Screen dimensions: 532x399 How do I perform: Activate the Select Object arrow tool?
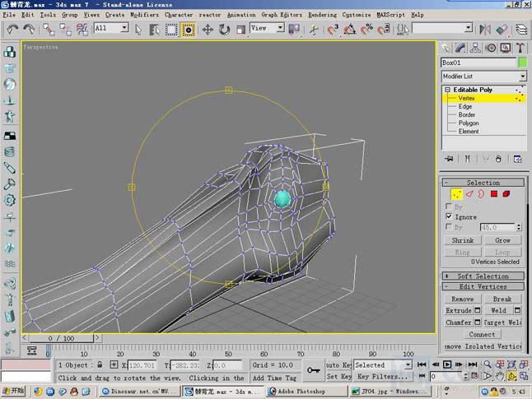tap(138, 30)
